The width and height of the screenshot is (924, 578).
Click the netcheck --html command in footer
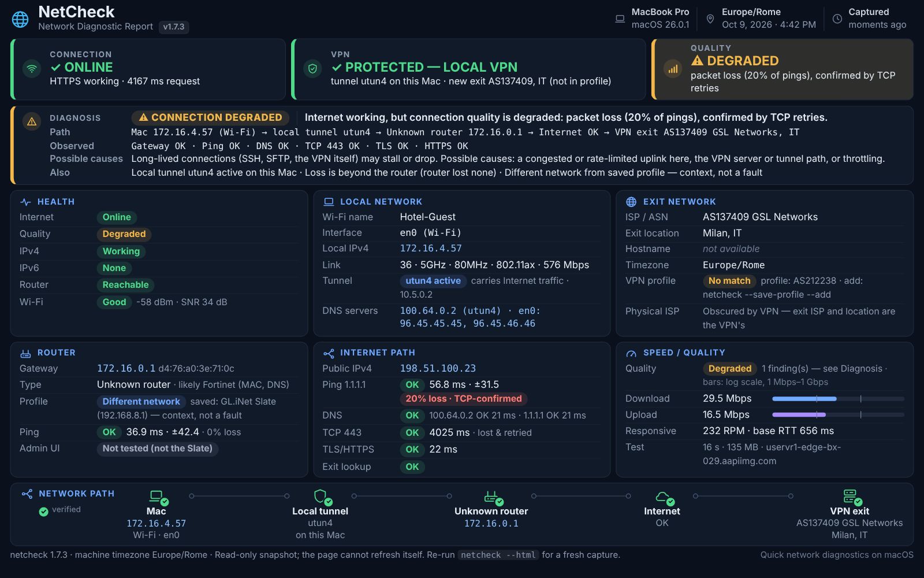coord(498,555)
